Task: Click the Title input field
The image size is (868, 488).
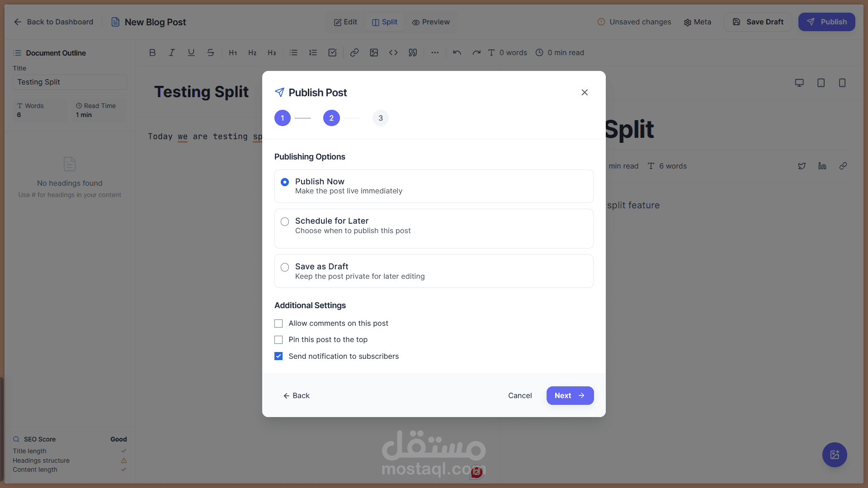Action: pos(70,82)
